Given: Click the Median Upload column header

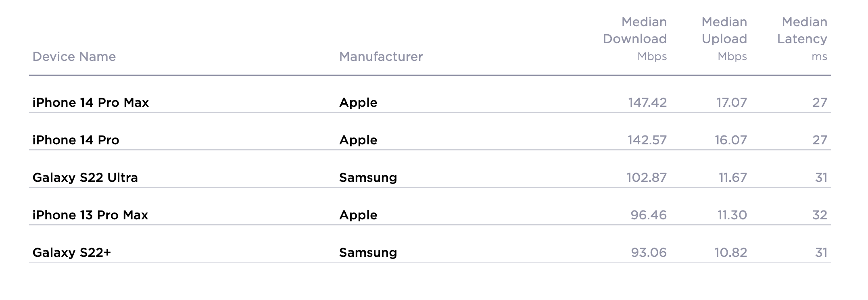Looking at the screenshot, I should click(724, 39).
